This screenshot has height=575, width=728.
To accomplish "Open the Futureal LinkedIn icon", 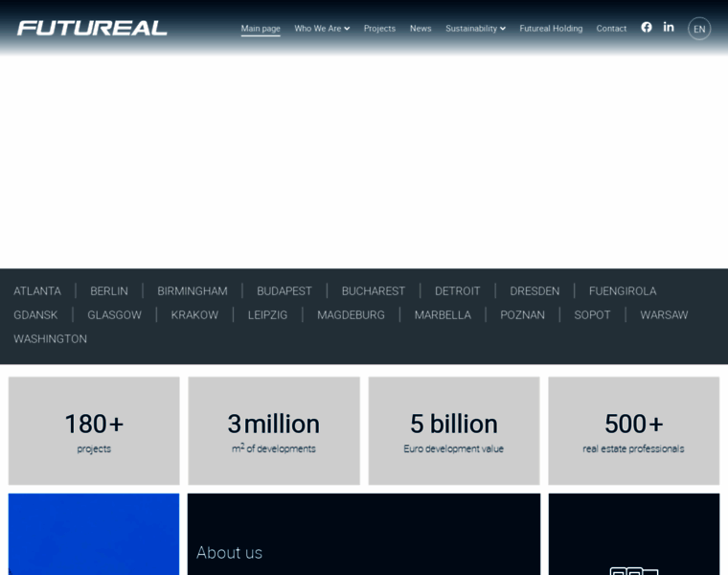I will coord(669,27).
